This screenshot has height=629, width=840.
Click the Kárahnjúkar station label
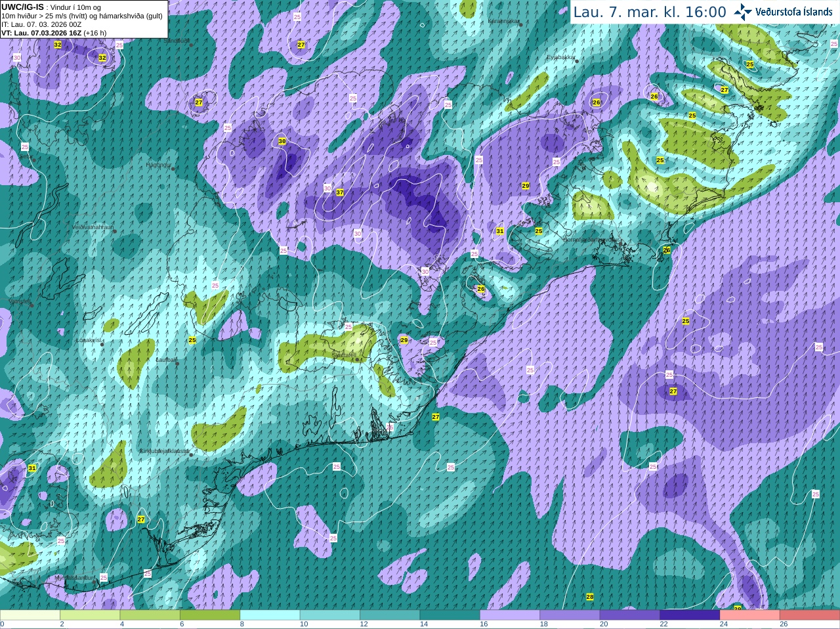pyautogui.click(x=503, y=21)
